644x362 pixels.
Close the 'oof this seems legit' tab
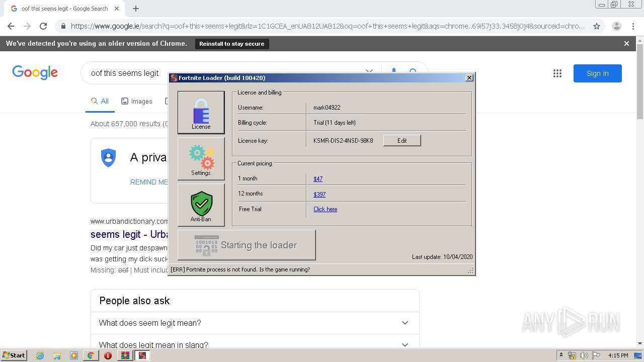[x=117, y=9]
